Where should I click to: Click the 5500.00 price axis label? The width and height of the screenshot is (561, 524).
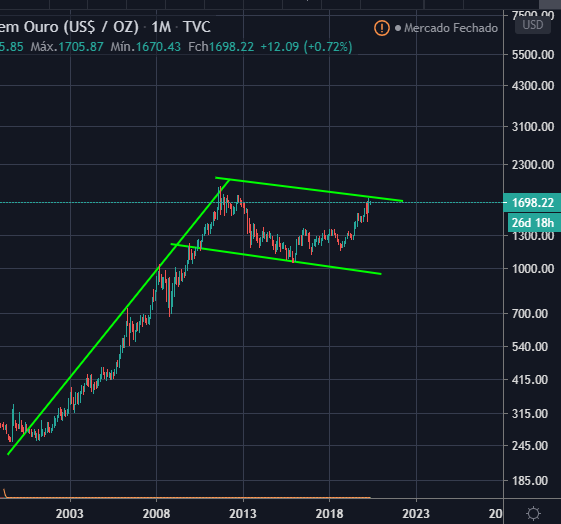pyautogui.click(x=533, y=55)
